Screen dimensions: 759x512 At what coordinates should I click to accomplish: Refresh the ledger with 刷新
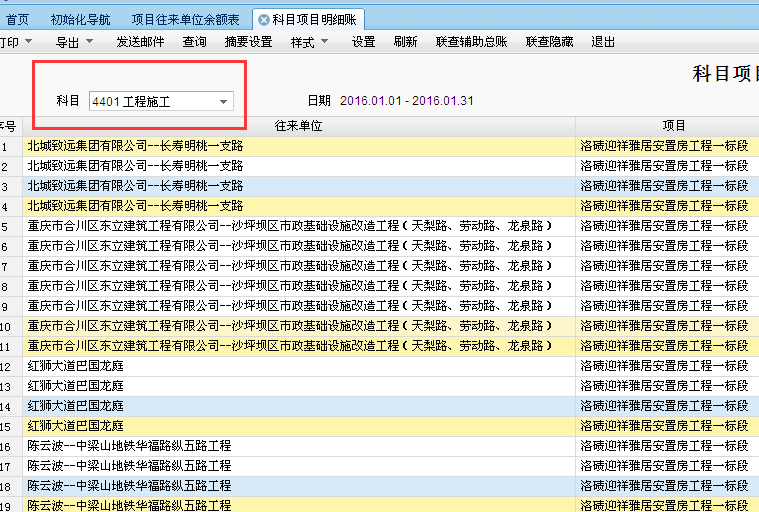(405, 42)
